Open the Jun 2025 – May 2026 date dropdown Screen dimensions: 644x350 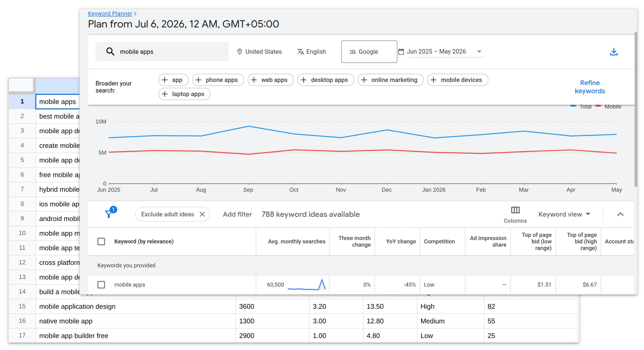pos(446,51)
